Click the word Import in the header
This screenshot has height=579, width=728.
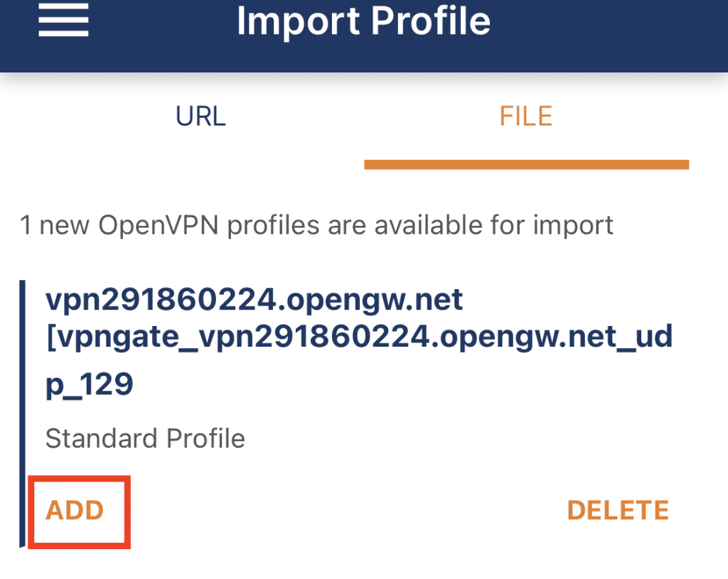(299, 22)
